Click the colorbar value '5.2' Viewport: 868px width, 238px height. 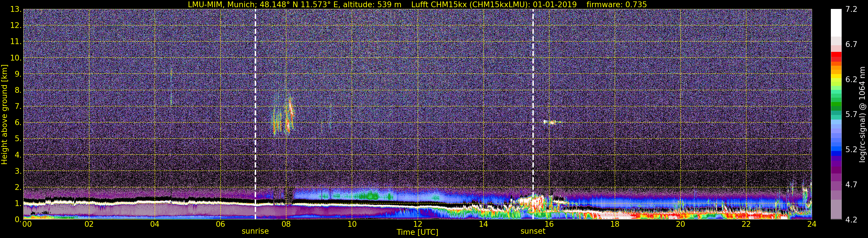click(x=851, y=149)
